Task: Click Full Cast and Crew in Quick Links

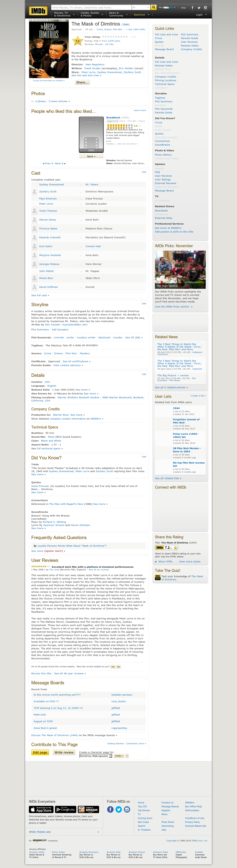Action: click(x=166, y=34)
